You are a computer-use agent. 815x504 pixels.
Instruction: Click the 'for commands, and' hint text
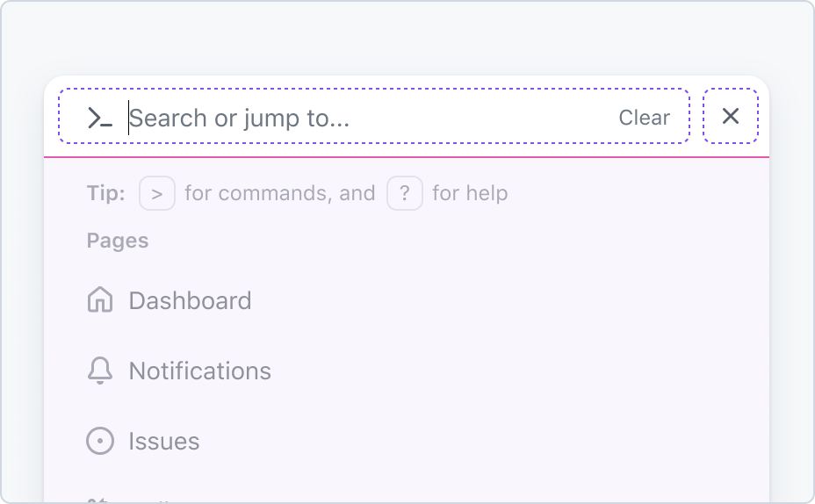(279, 193)
